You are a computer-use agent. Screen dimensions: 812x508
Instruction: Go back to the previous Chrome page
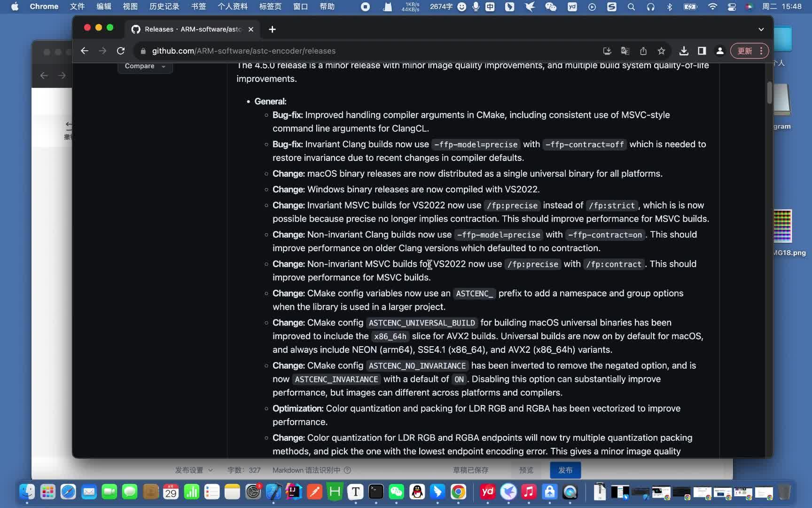point(85,51)
